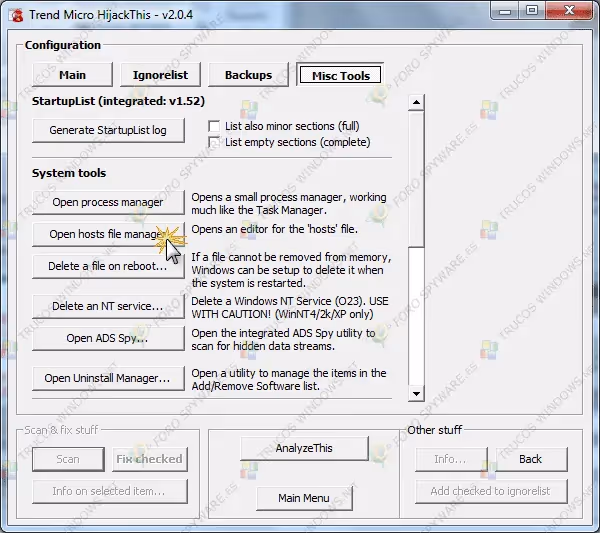Click the AnalyzeThis button
The width and height of the screenshot is (600, 533).
coord(304,448)
